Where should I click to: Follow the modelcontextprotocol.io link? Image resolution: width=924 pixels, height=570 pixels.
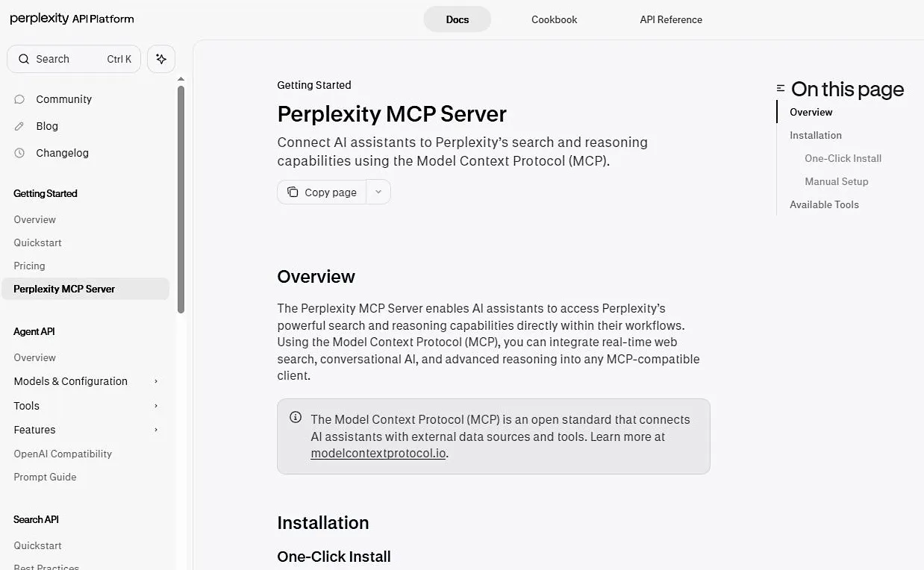pyautogui.click(x=378, y=453)
